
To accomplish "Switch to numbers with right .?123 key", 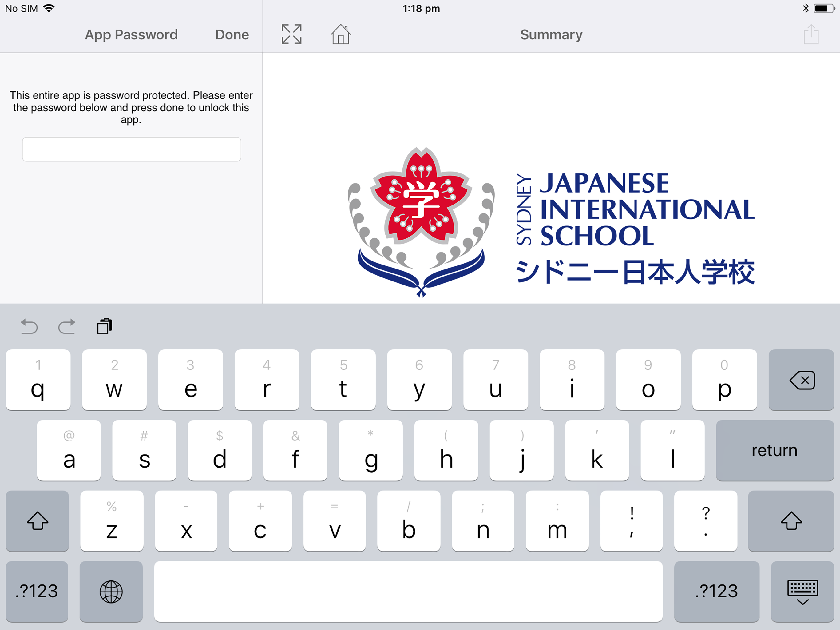I will 717,591.
